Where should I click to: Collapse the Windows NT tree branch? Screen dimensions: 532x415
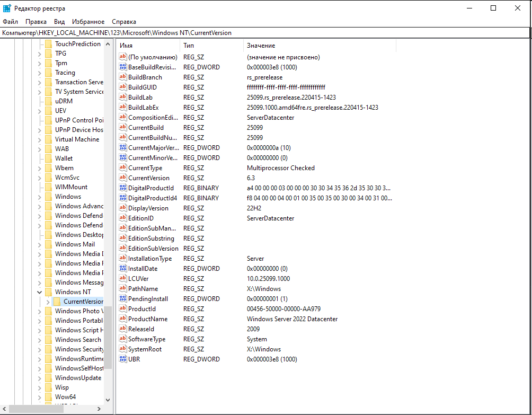(x=39, y=292)
